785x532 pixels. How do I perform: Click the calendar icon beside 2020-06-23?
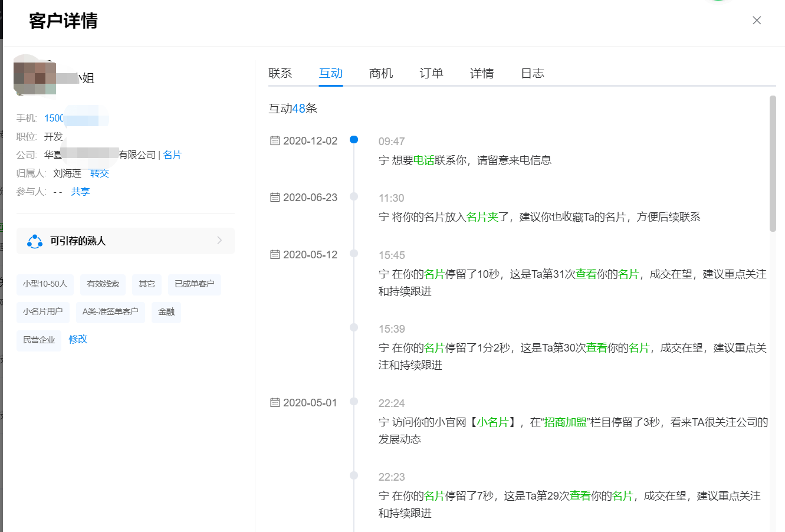[275, 198]
